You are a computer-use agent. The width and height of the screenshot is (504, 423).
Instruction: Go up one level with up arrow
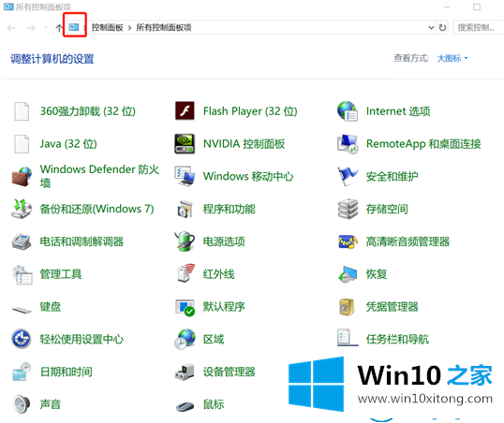point(59,28)
